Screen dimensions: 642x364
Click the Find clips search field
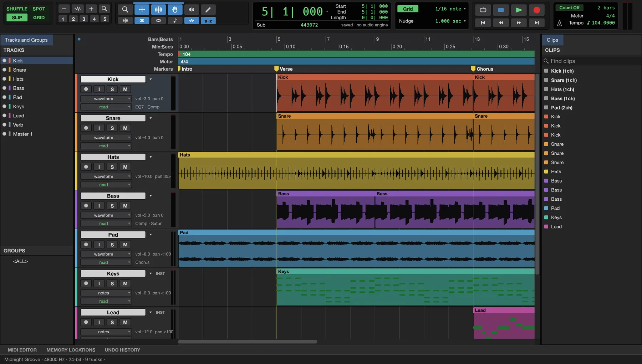pos(591,61)
